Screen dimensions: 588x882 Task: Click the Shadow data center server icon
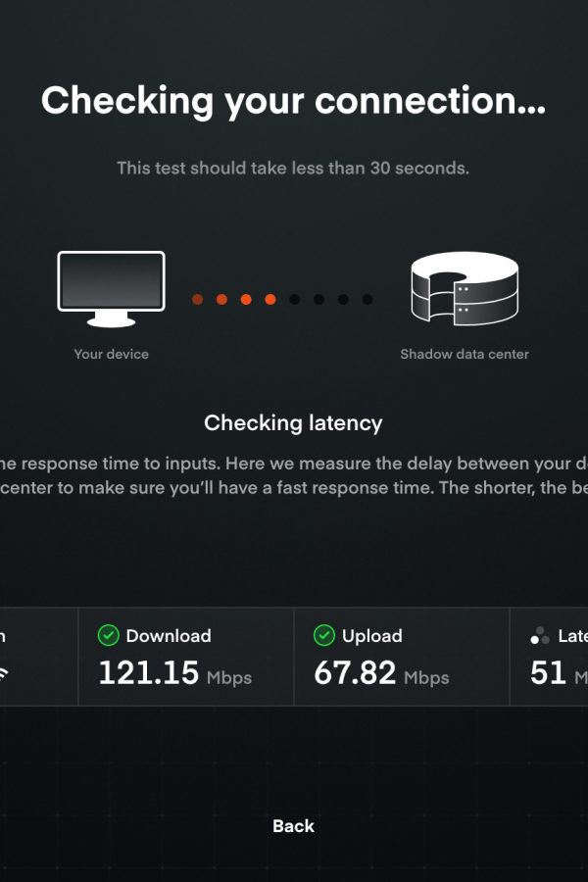465,288
